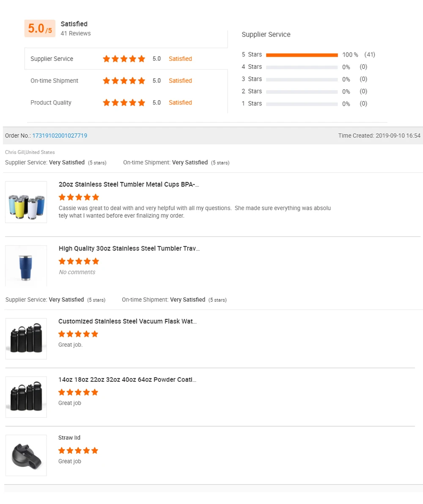
Task: Open the 14oz 18oz 22oz Powder Coating title
Action: pos(127,380)
